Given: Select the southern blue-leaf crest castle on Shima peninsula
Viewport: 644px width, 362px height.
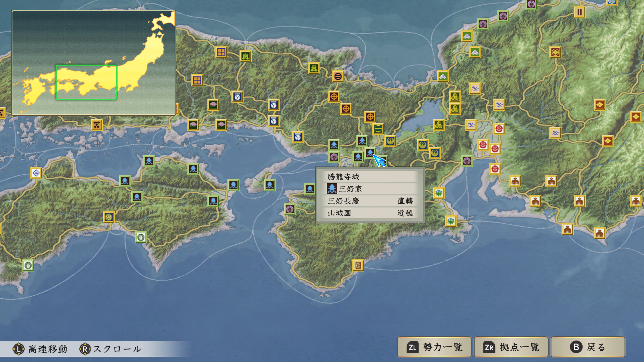Looking at the screenshot, I should point(450,221).
